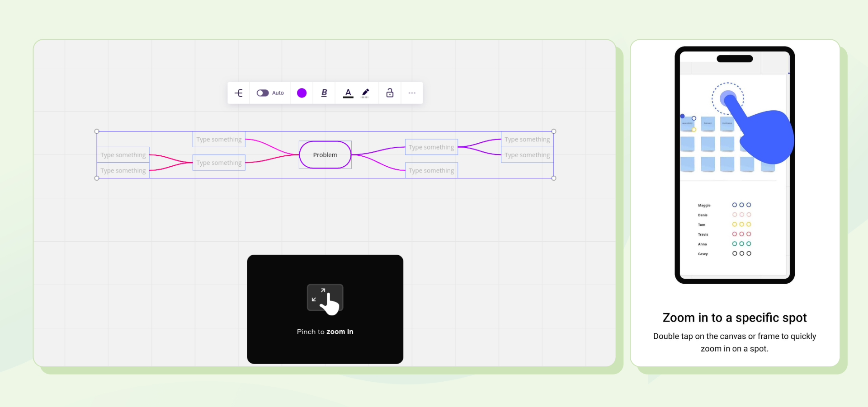Click the 'Anna' name in phone mockup
The height and width of the screenshot is (407, 868).
click(702, 244)
